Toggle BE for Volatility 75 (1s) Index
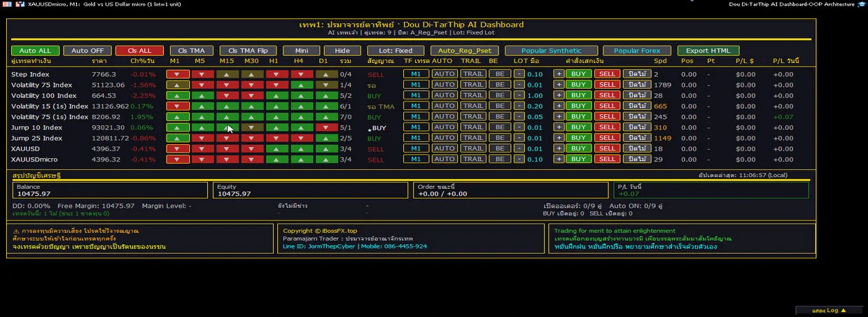 coord(500,117)
